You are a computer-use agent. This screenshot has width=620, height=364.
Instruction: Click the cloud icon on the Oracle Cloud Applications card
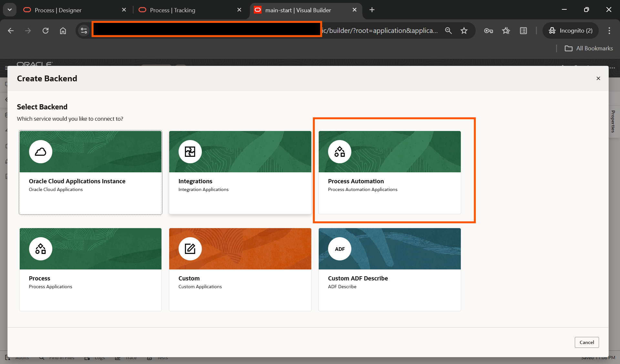[x=40, y=152]
